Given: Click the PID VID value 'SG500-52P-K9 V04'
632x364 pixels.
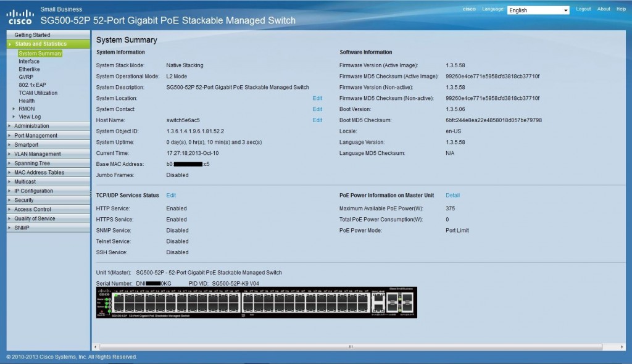Looking at the screenshot, I should point(235,283).
